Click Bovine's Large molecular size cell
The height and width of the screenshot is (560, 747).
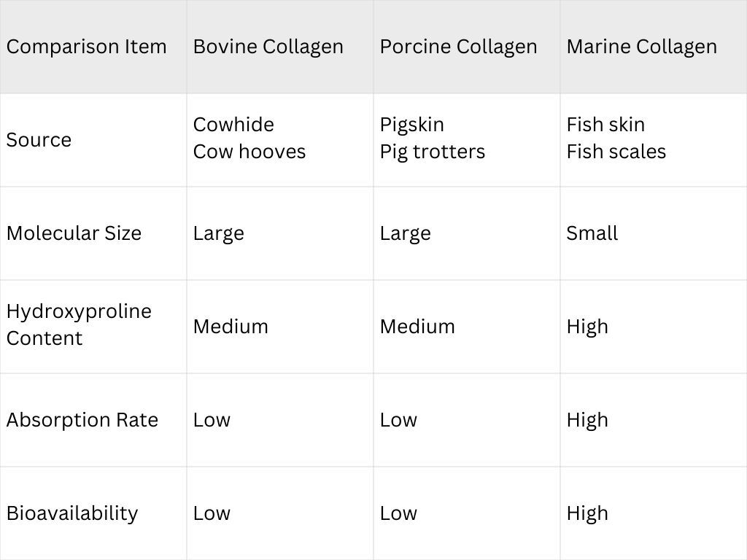[x=218, y=233]
